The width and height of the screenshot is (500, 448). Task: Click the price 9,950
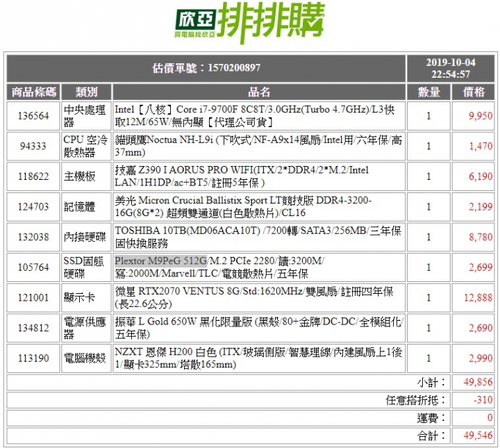(481, 116)
